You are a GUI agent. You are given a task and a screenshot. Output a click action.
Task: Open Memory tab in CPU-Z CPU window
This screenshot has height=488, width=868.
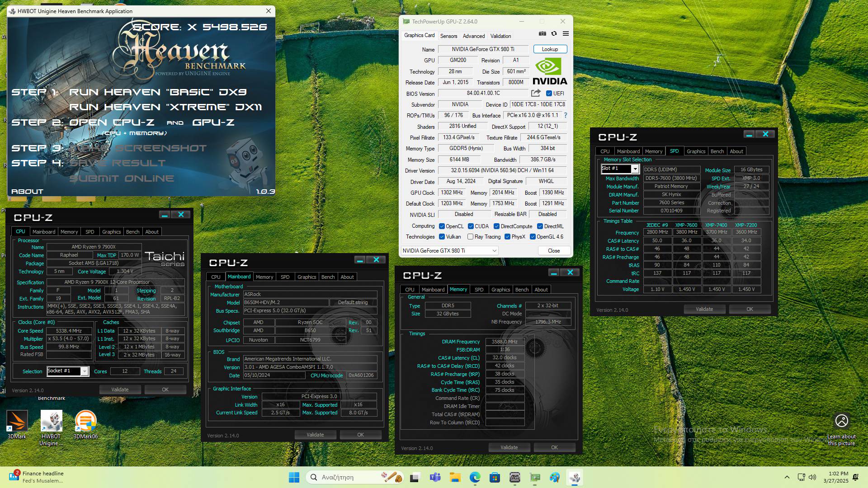pos(69,232)
